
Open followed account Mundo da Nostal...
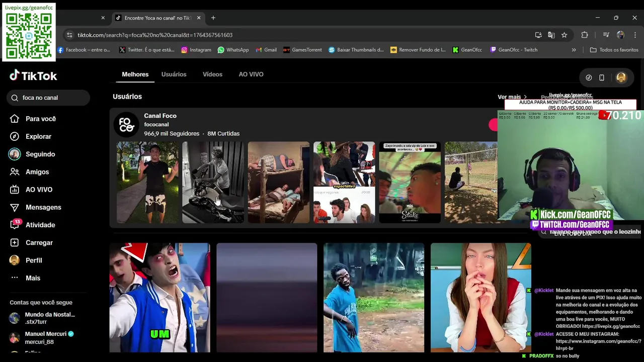click(x=43, y=318)
